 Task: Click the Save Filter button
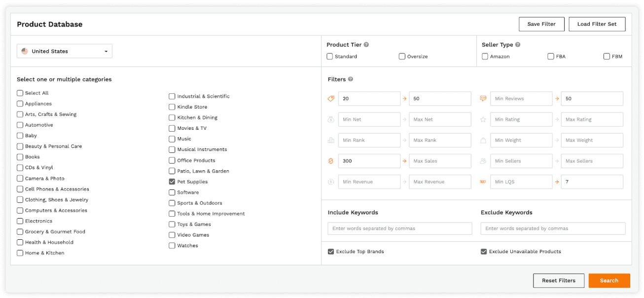point(541,24)
